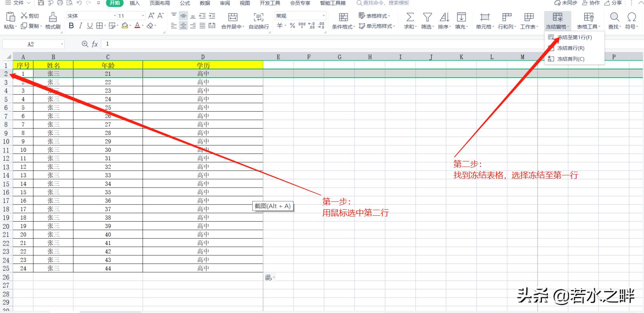Switch to the Insert (插入) tab
The width and height of the screenshot is (644, 313).
135,3
